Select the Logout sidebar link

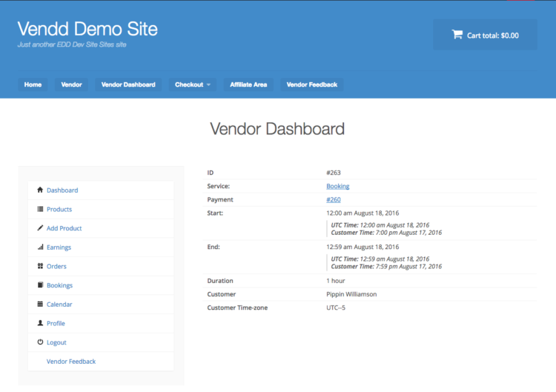56,342
